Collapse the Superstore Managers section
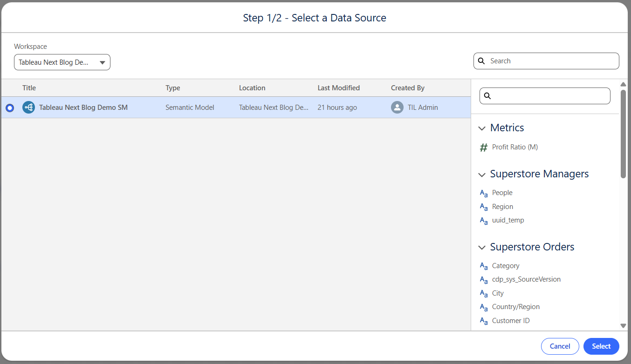 pyautogui.click(x=482, y=175)
